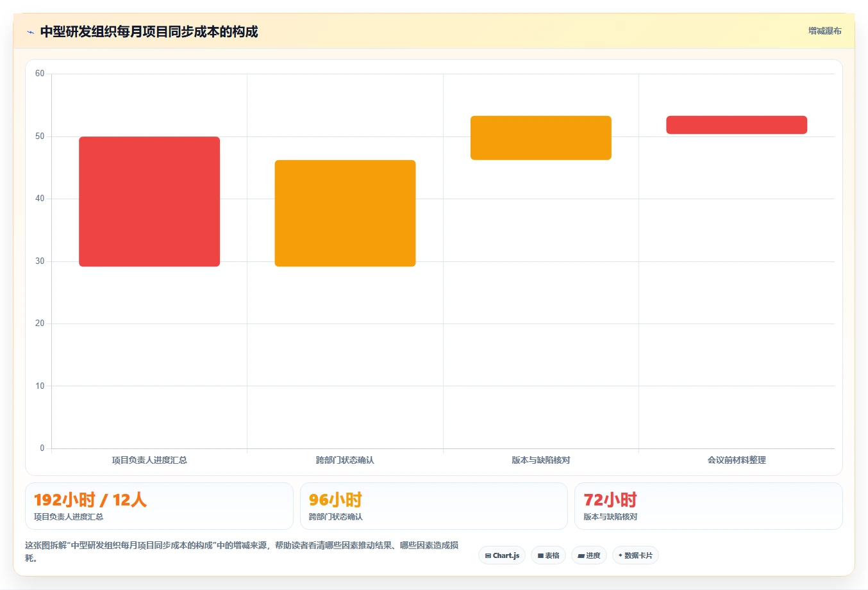This screenshot has width=868, height=590.
Task: Click the y-axis value 20
Action: click(40, 324)
